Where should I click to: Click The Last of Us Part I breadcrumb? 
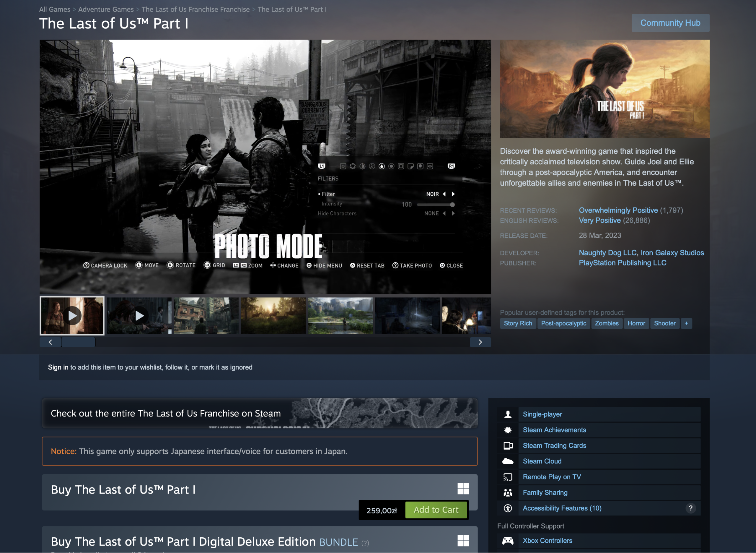tap(292, 9)
